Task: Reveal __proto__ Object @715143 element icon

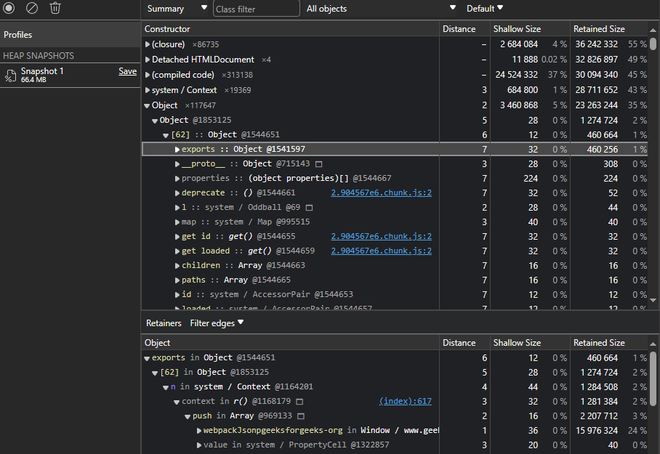Action: tap(319, 164)
